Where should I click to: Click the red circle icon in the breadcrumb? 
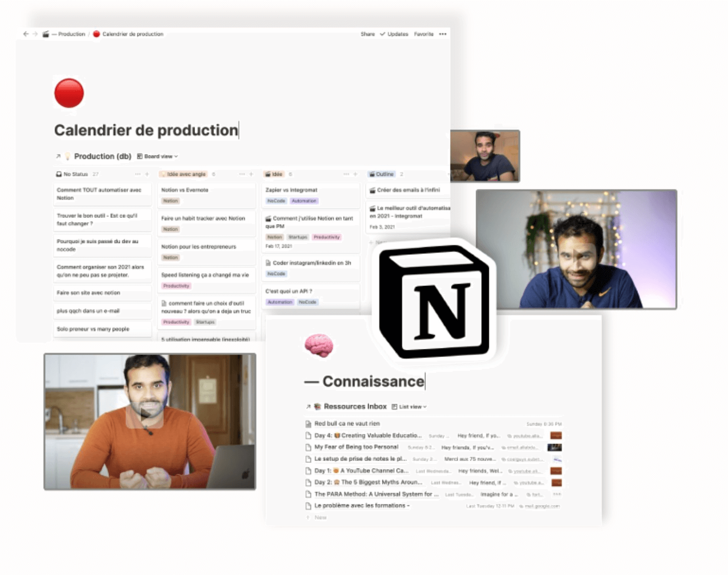pyautogui.click(x=96, y=34)
